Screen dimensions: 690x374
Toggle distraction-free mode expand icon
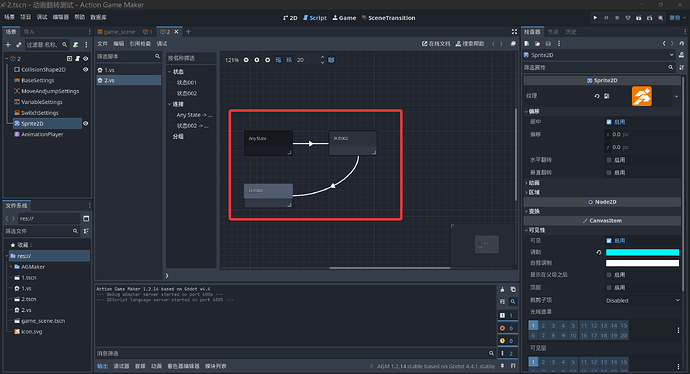pyautogui.click(x=514, y=32)
